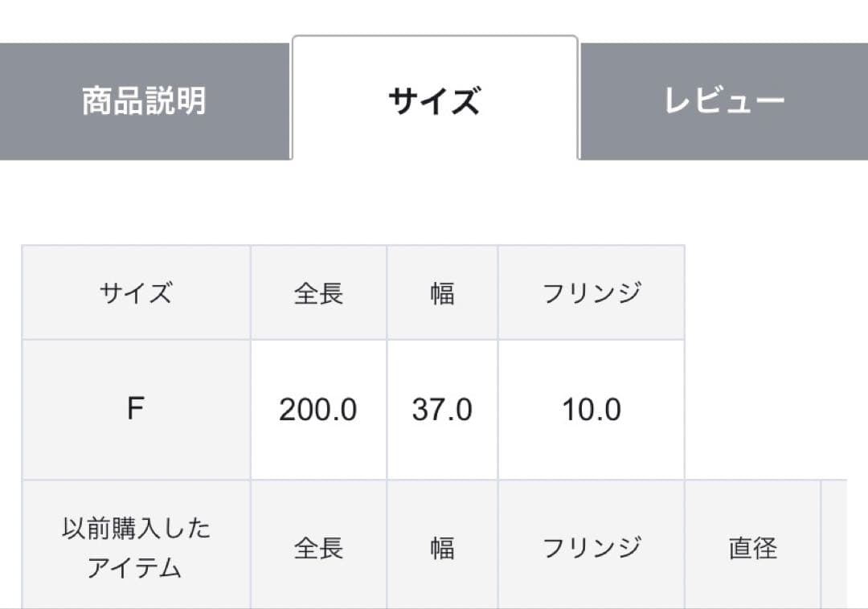Click the フリンジ header above 10.0
Viewport: 868px width, 609px height.
(592, 293)
